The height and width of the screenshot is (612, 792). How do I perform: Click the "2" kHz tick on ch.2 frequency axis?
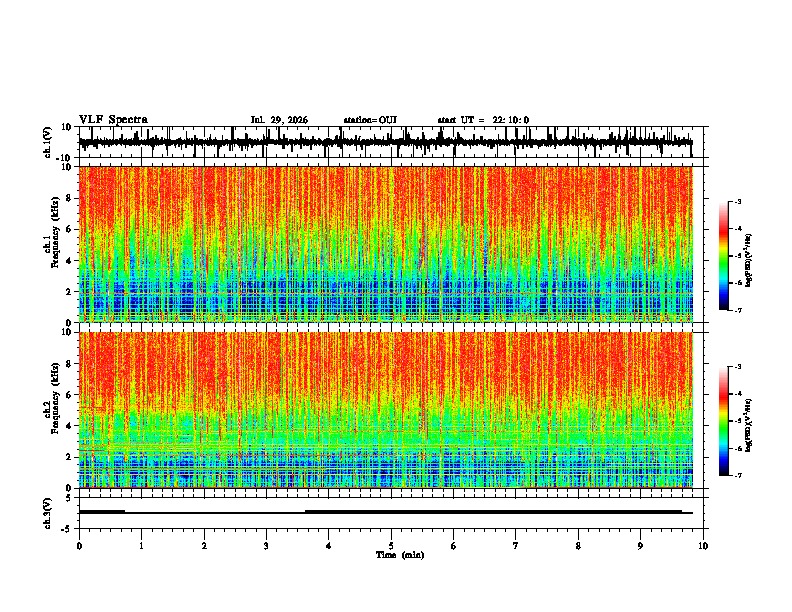pos(69,457)
